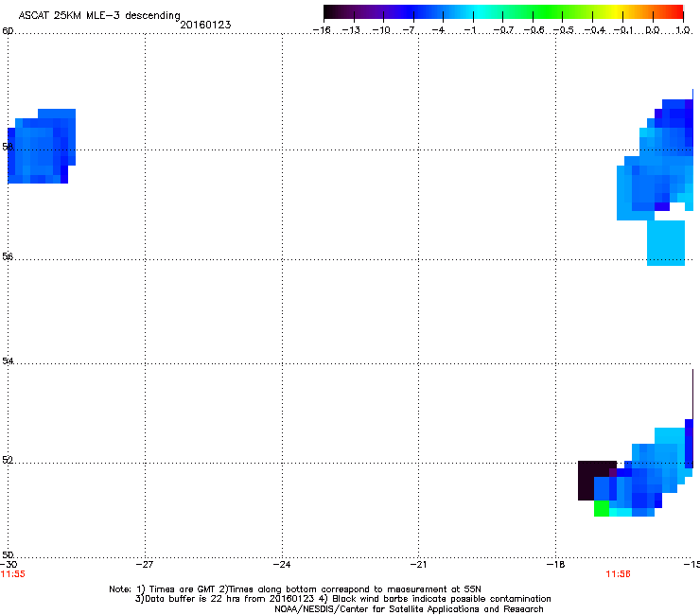Select the colorbar label 1.0
Screen dimensions: 700x615
pyautogui.click(x=683, y=30)
